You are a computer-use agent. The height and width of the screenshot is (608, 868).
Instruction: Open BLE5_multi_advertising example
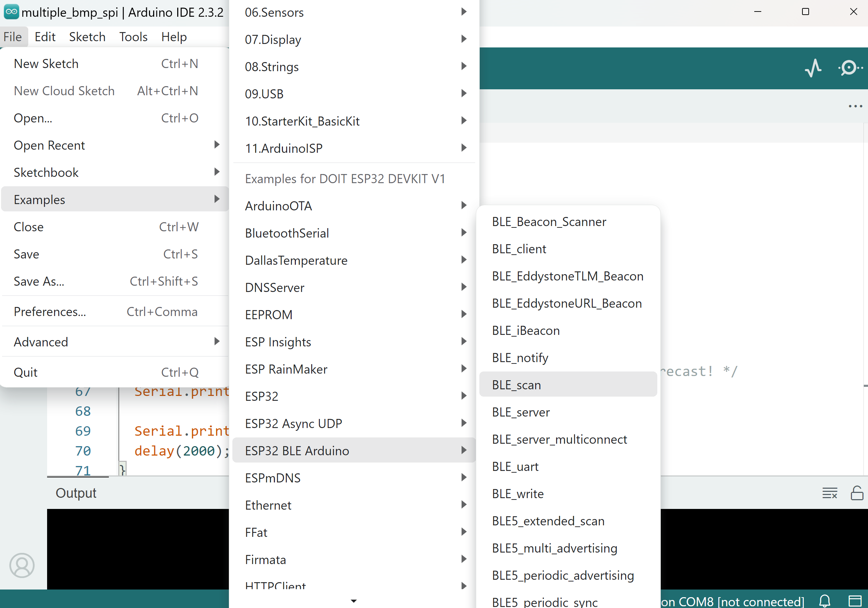tap(568, 548)
